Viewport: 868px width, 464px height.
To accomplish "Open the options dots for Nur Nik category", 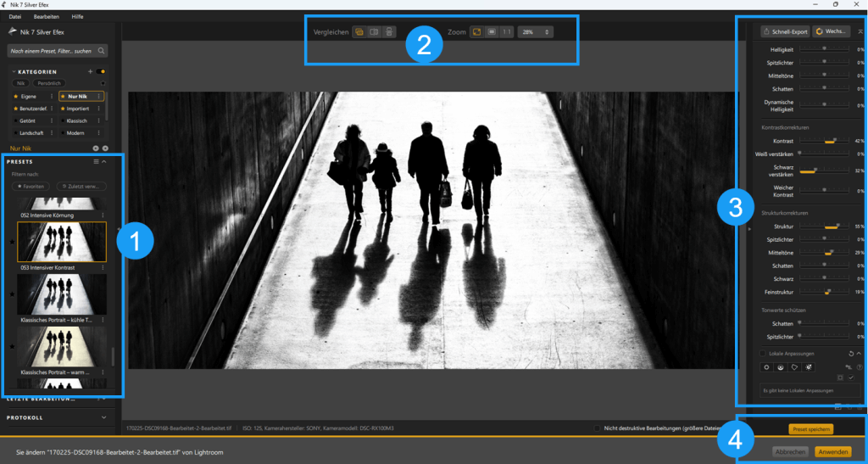I will [x=98, y=97].
